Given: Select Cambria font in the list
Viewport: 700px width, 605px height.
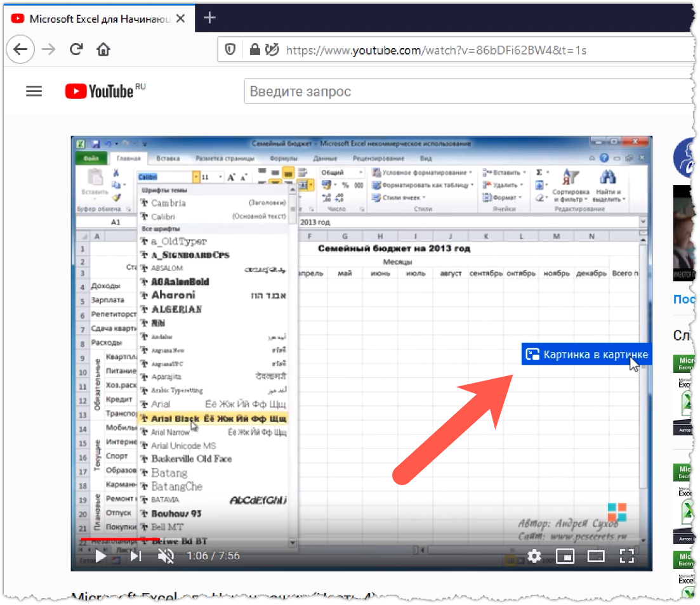Looking at the screenshot, I should [213, 203].
